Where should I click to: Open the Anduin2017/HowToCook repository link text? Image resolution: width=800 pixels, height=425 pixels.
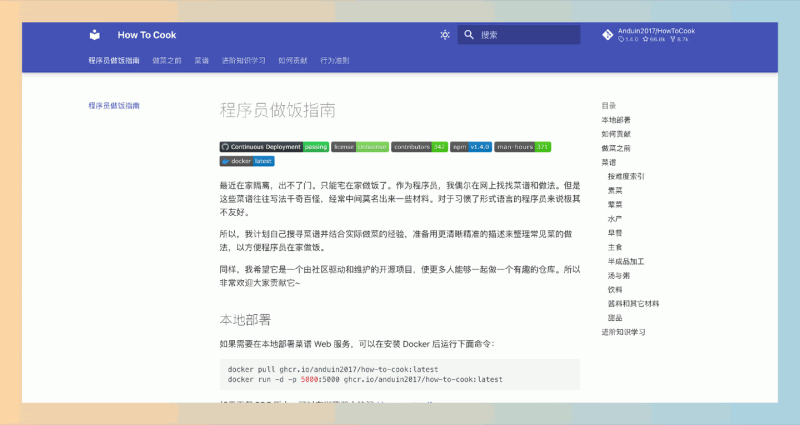(656, 31)
